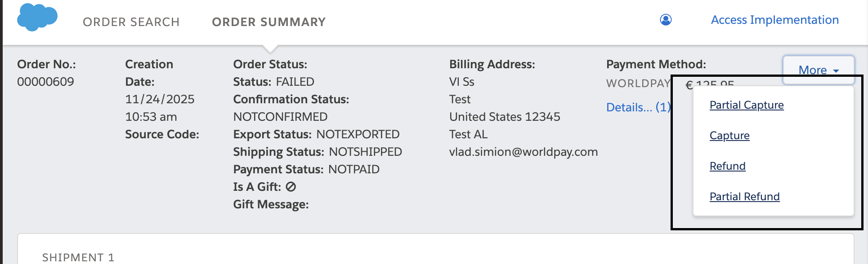Click the Salesforce cloud logo
Image resolution: width=868 pixels, height=264 pixels.
pos(37,17)
